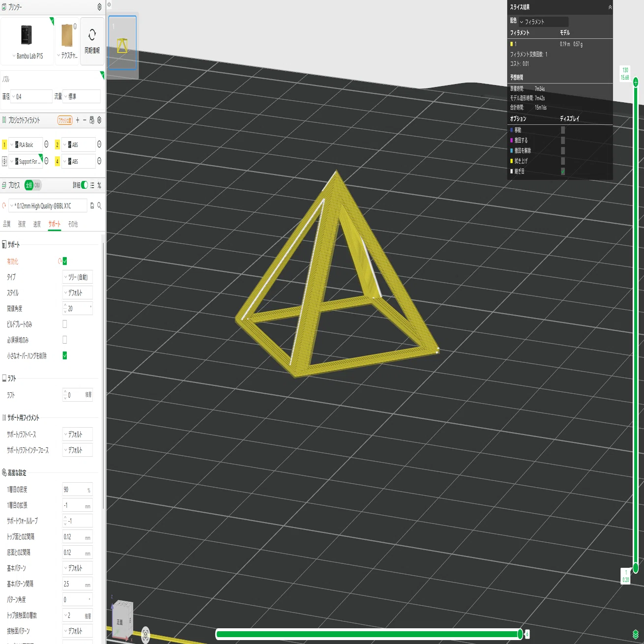Open project filament settings gear

(x=99, y=120)
